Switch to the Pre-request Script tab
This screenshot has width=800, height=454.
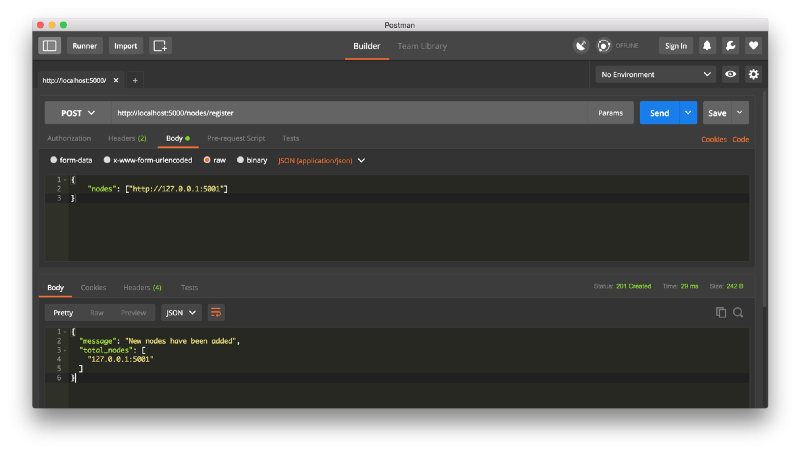[x=235, y=138]
